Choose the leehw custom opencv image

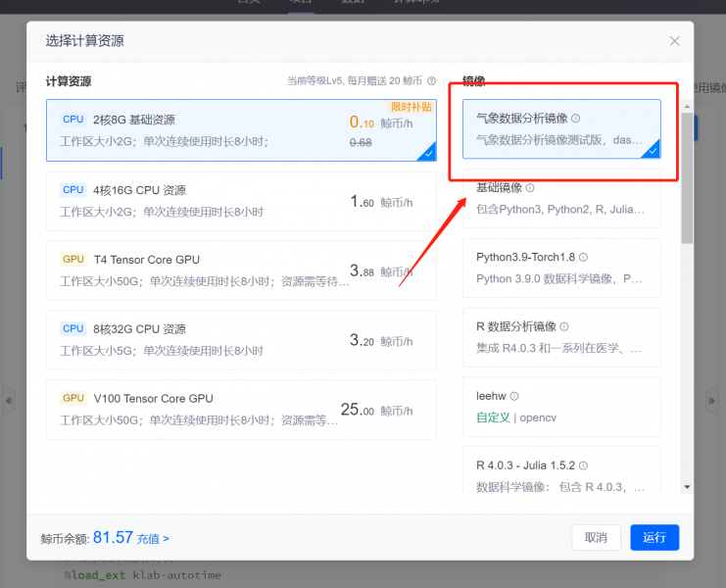pos(560,407)
